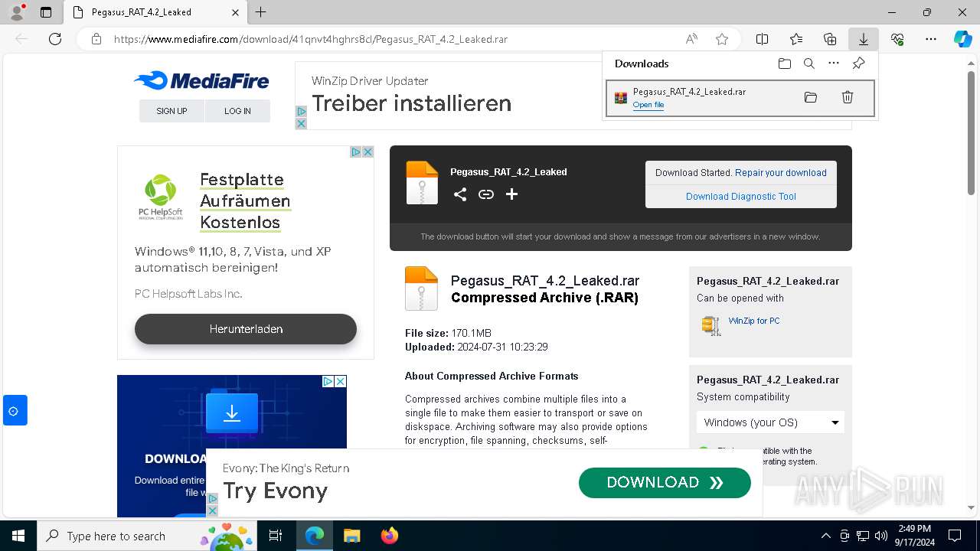Show hidden system tray icons
The height and width of the screenshot is (551, 980).
click(x=825, y=536)
